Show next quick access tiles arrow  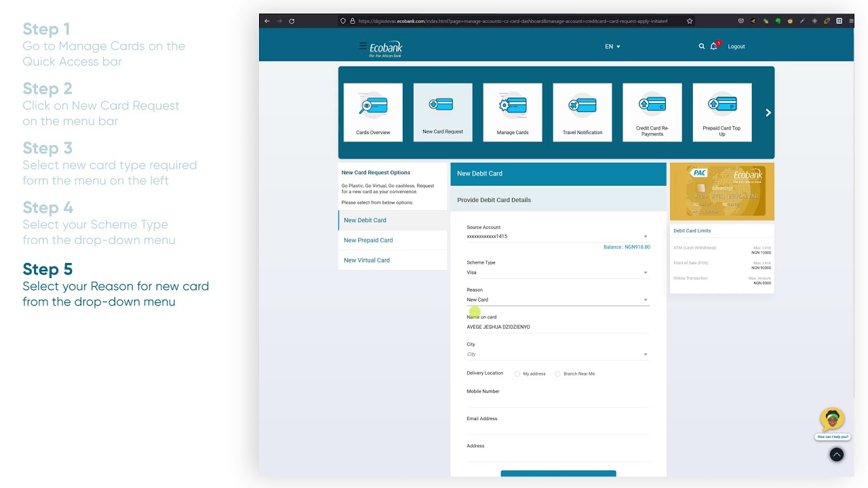tap(768, 113)
